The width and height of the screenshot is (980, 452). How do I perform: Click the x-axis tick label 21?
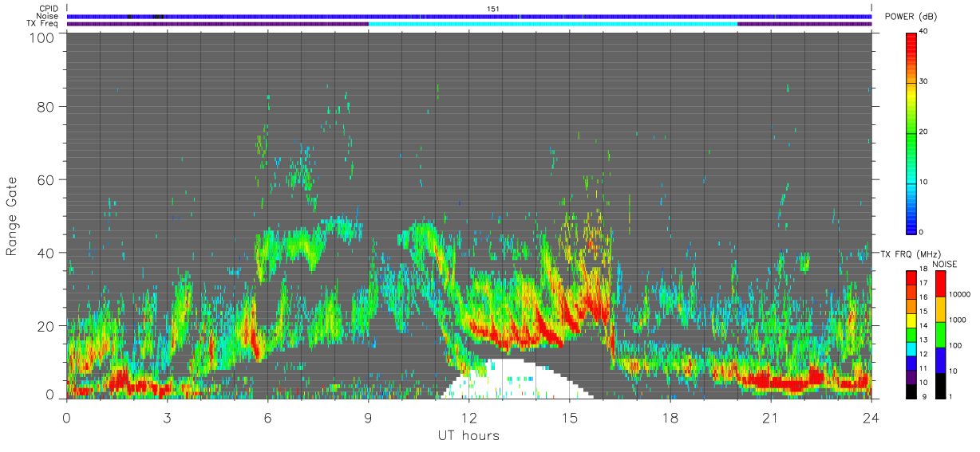[x=770, y=417]
